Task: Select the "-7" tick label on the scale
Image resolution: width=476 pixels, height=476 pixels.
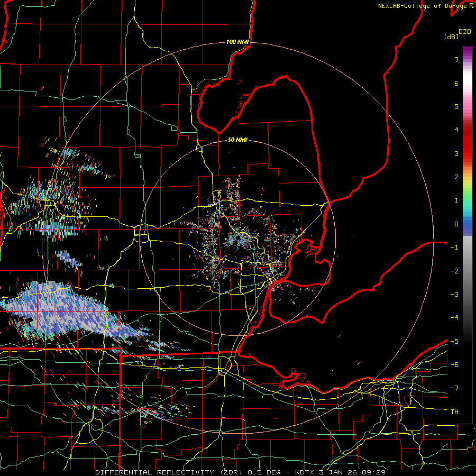Action: pos(454,388)
